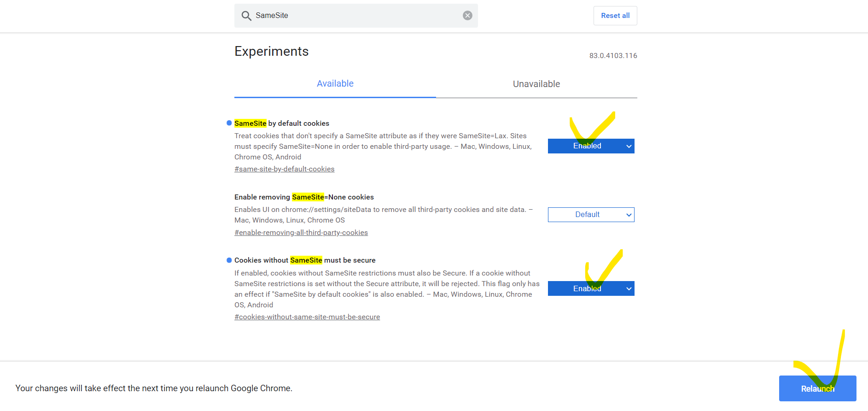The image size is (868, 411).
Task: Switch to the Unavailable tab
Action: [x=536, y=84]
